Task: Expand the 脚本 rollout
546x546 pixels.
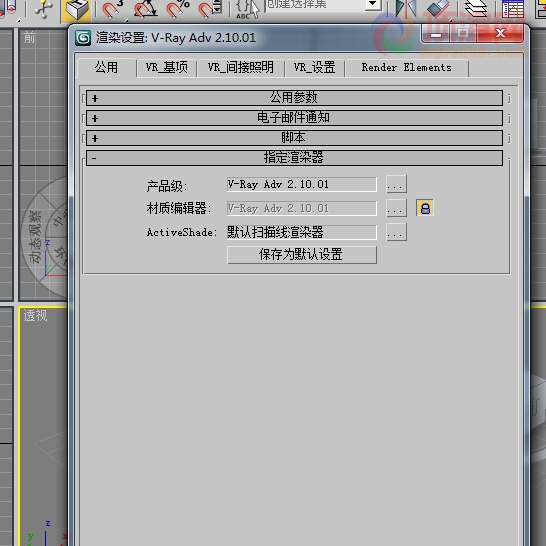Action: point(294,138)
